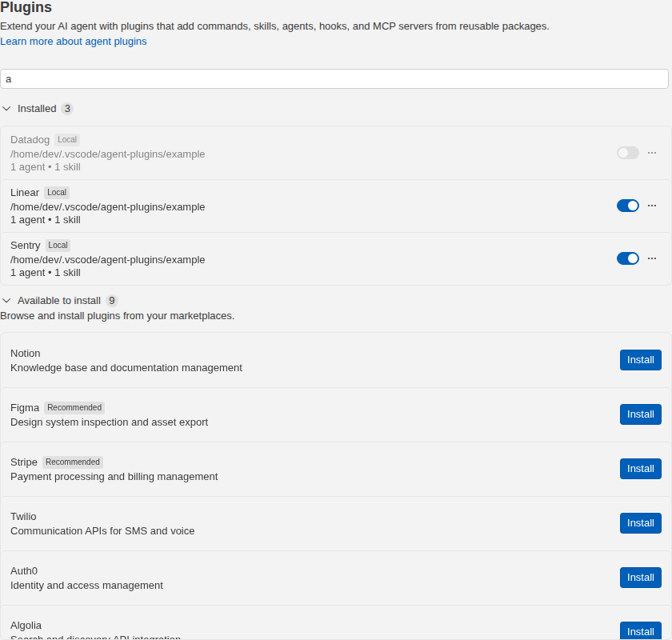Install the Auth0 plugin

click(640, 578)
